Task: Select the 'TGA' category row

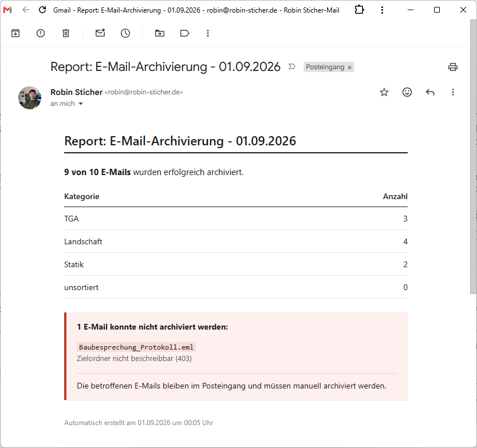Action: (236, 219)
